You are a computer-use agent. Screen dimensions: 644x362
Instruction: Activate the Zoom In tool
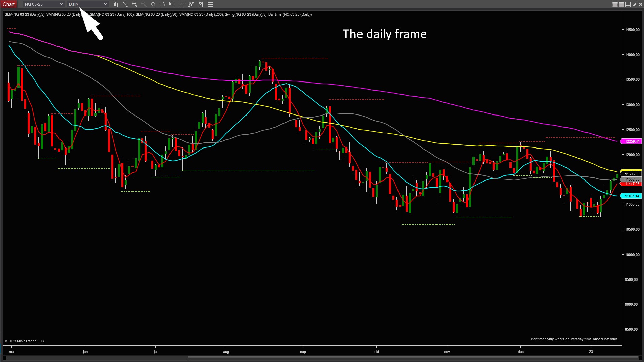(x=134, y=4)
